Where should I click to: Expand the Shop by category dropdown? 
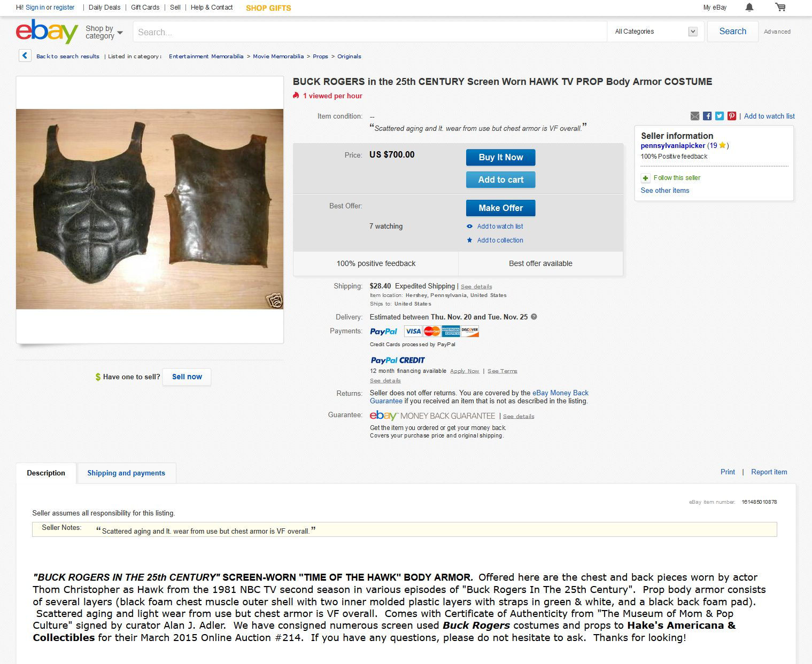point(104,32)
